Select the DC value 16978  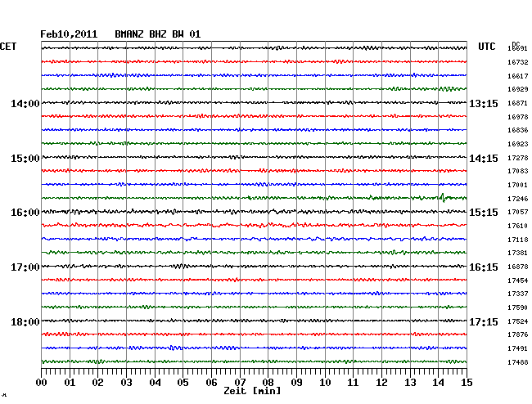[518, 117]
